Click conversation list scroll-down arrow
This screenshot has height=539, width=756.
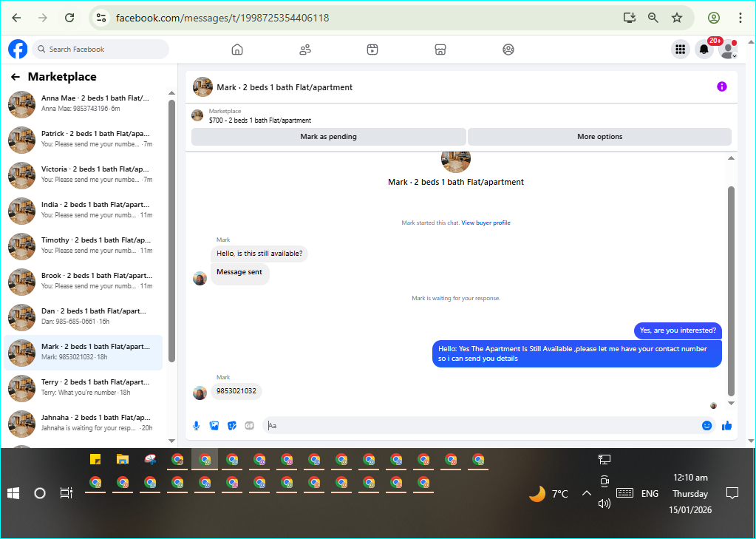(171, 441)
